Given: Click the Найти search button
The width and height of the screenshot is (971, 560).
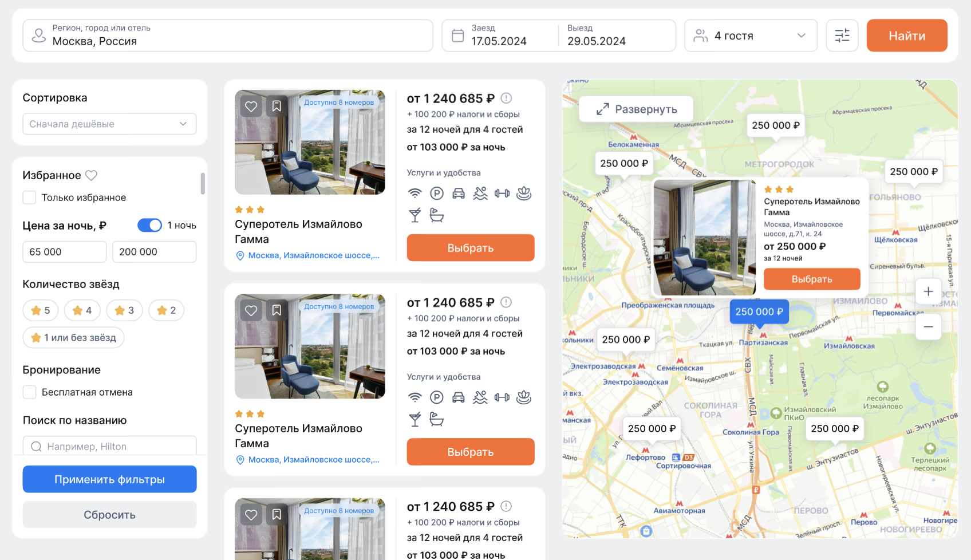Looking at the screenshot, I should pyautogui.click(x=907, y=36).
